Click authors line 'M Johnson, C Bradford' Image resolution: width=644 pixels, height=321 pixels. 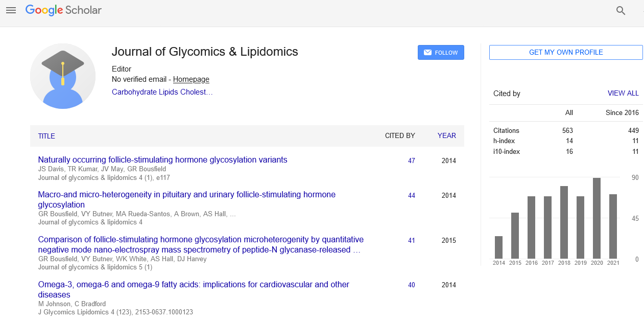72,304
